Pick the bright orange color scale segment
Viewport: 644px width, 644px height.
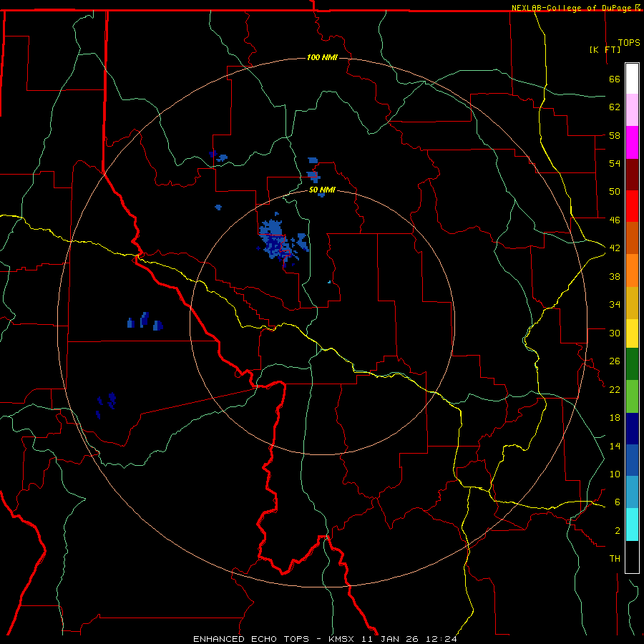click(x=632, y=270)
